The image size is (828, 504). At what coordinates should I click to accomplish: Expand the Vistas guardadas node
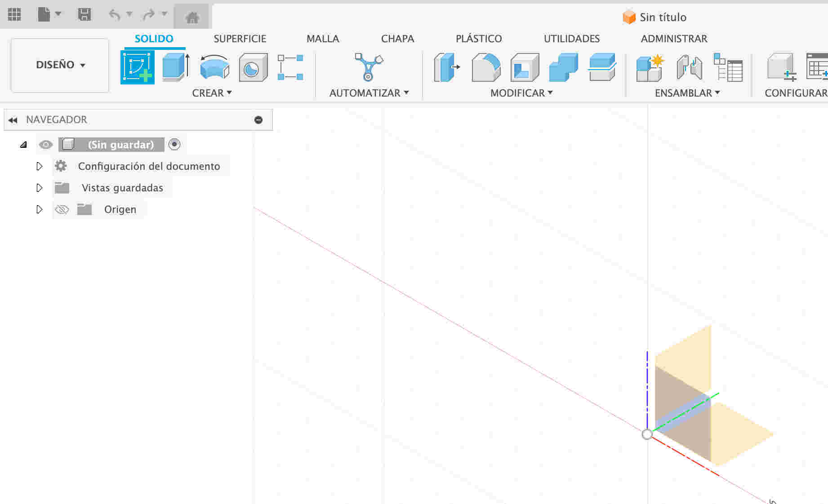click(39, 188)
